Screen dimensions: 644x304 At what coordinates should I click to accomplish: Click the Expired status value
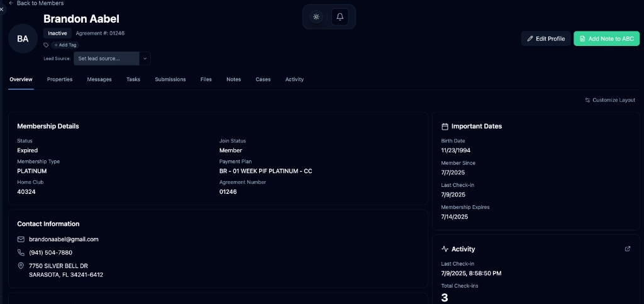click(28, 150)
